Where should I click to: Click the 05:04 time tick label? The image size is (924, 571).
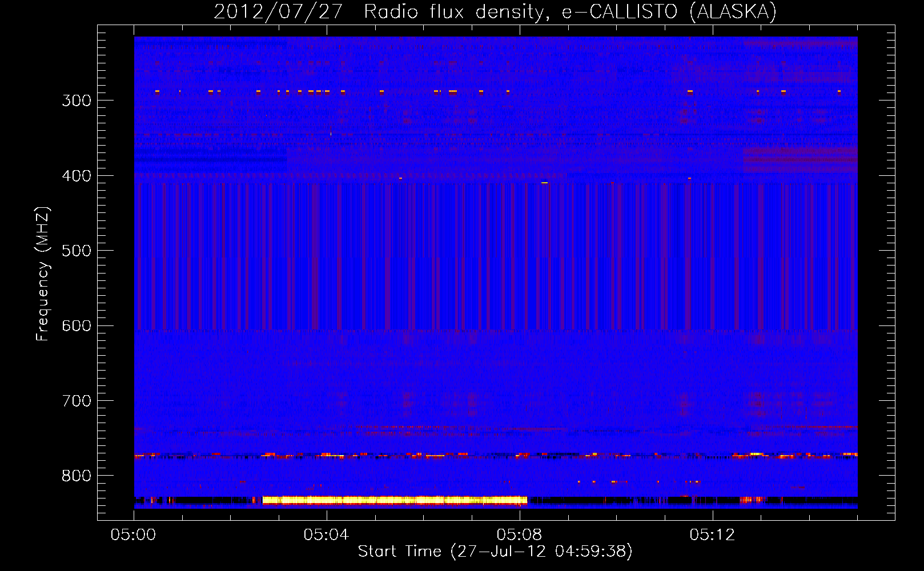point(326,535)
